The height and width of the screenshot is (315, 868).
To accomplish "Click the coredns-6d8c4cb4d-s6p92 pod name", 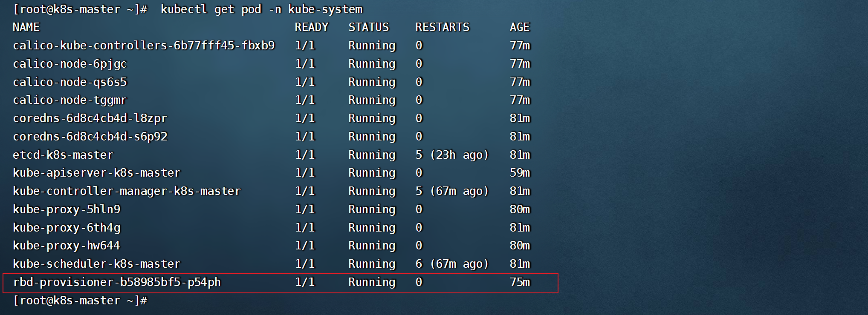I will click(90, 137).
